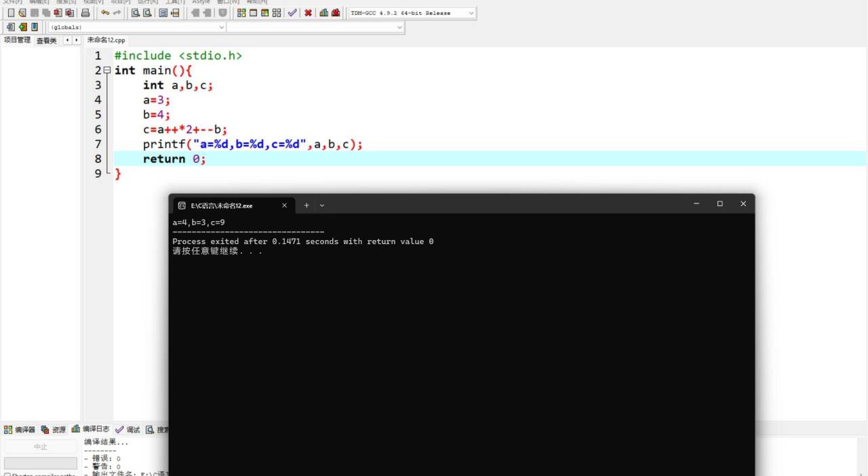Click the Redo arrow icon
The width and height of the screenshot is (868, 476).
tap(117, 13)
